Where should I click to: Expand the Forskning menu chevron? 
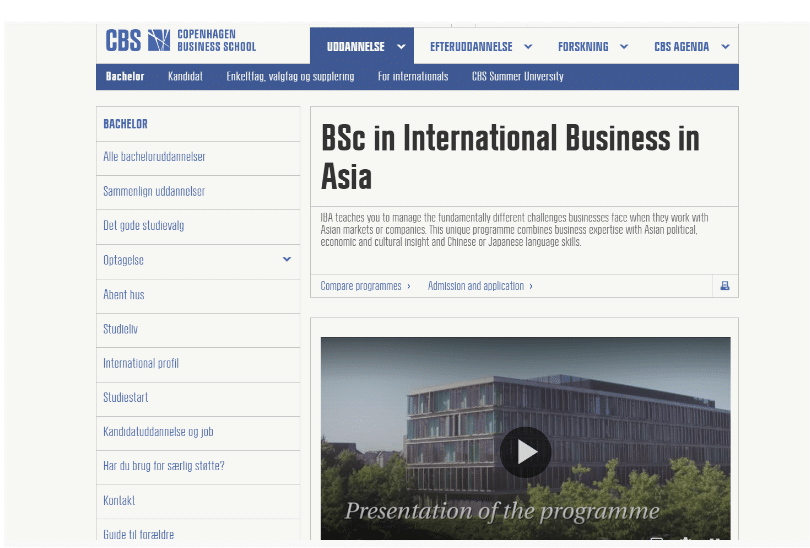point(624,46)
